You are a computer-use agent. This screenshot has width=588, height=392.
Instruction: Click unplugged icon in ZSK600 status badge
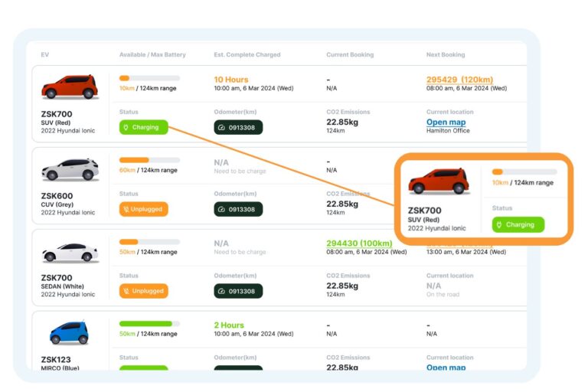[x=126, y=209]
